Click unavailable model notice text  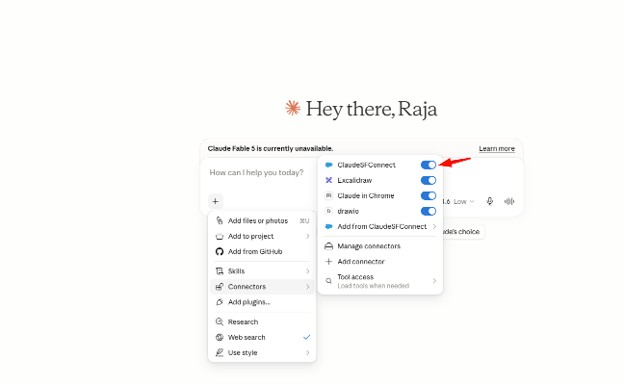pos(270,149)
